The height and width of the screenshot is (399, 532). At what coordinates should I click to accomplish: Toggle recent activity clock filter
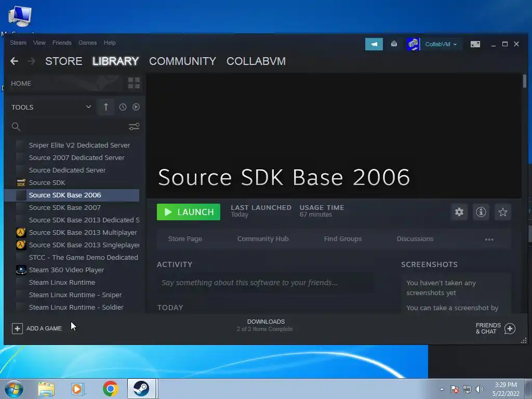(x=123, y=107)
